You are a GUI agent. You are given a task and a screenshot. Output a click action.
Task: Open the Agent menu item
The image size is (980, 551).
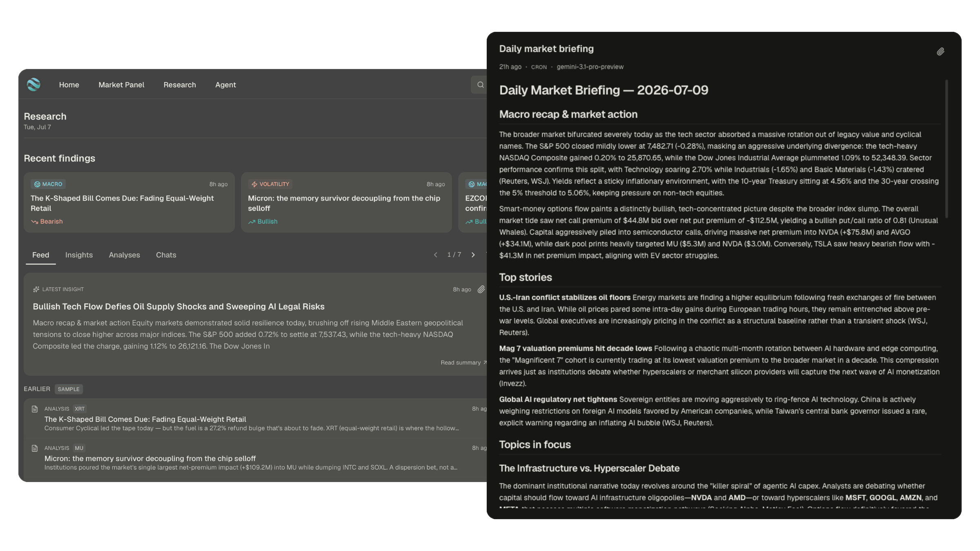pos(225,84)
